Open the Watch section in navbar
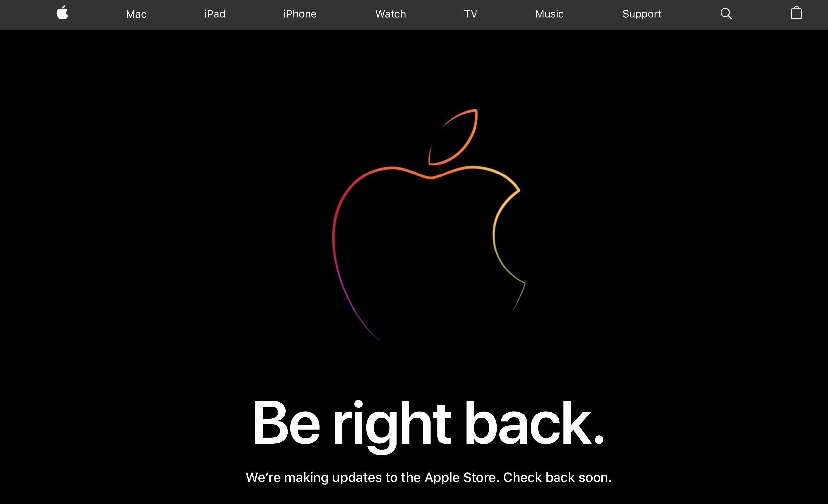This screenshot has height=504, width=828. point(390,13)
